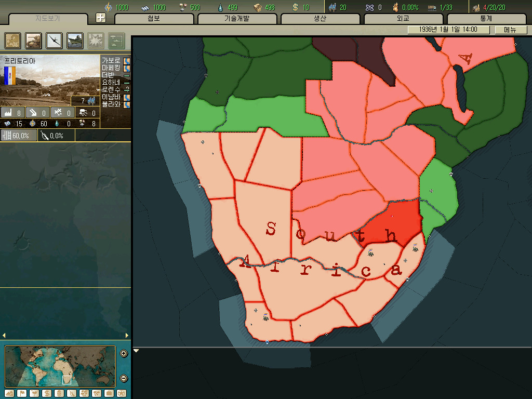Click the anti-air icon showing 0
Image resolution: width=532 pixels, height=399 pixels.
pos(62,112)
